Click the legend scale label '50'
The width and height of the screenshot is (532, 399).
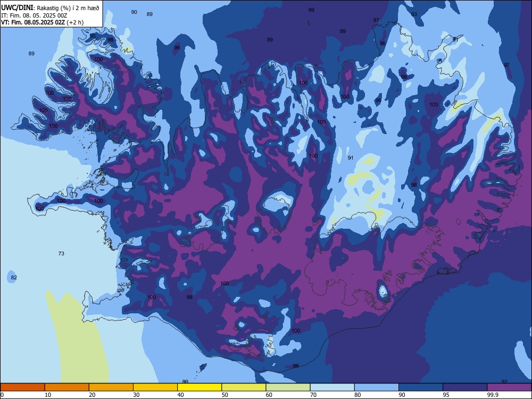pos(225,395)
